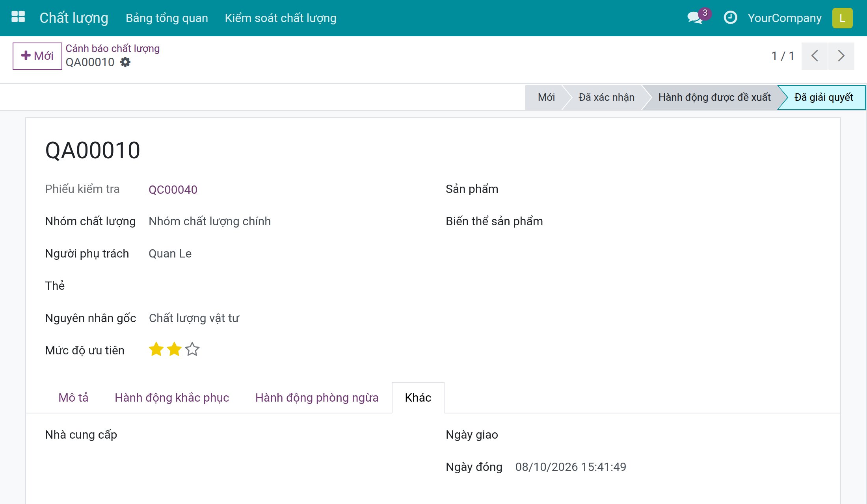867x504 pixels.
Task: Go to previous record arrow
Action: 815,56
